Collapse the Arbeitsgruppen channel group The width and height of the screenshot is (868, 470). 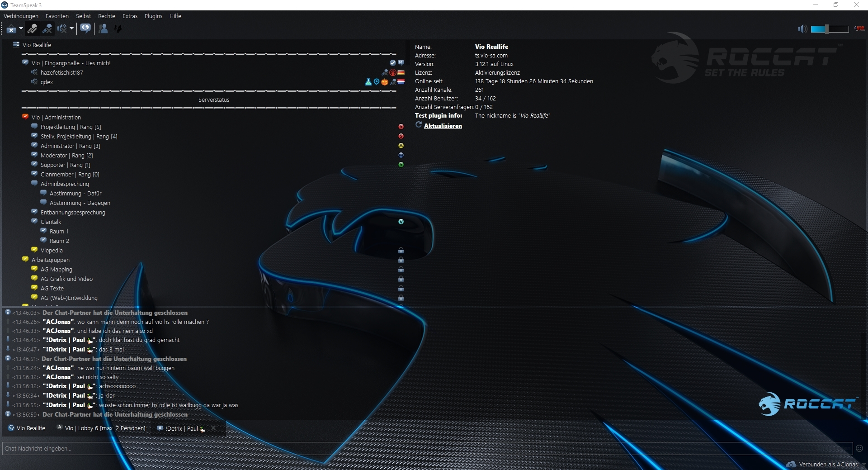[x=25, y=260]
